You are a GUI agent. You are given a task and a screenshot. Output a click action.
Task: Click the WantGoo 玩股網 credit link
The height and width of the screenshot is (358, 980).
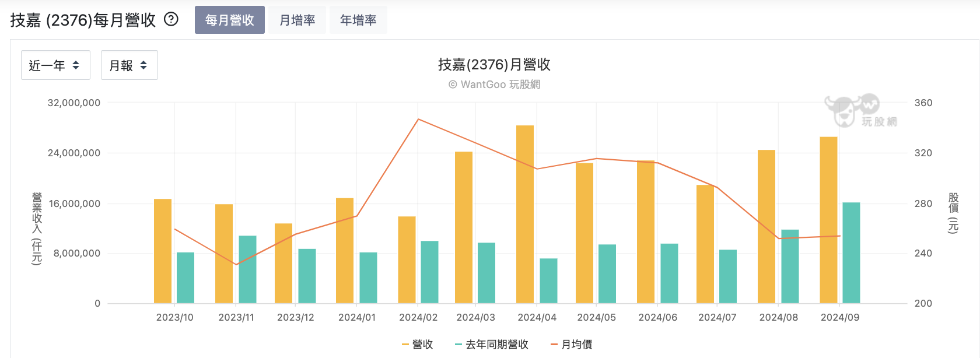coord(495,85)
